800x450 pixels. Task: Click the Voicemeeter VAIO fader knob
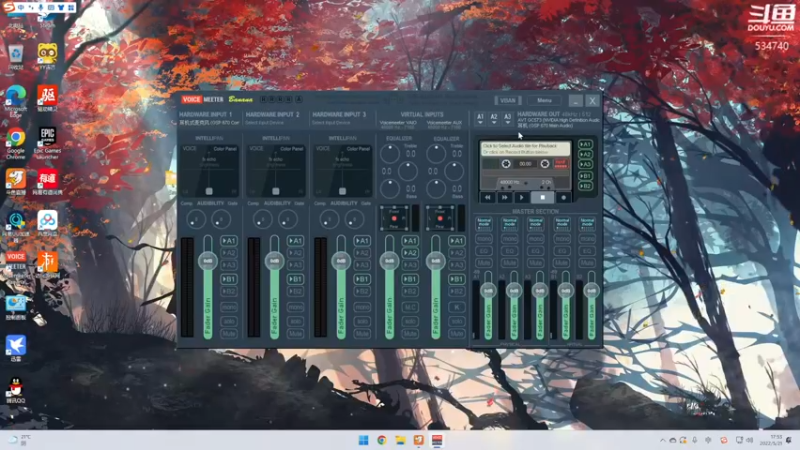pos(389,261)
